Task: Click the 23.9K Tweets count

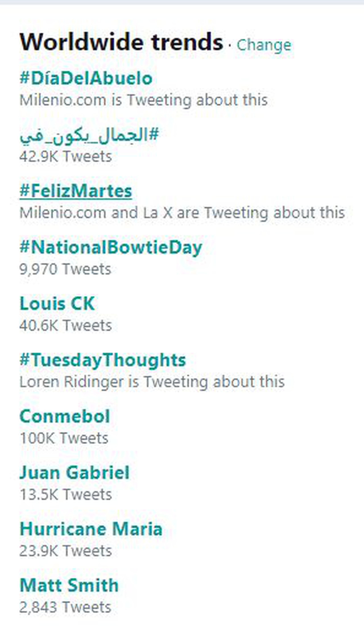Action: pos(66,551)
